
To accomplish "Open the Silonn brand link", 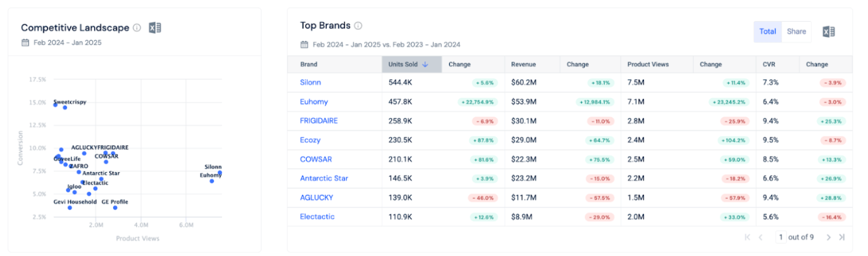I will (311, 83).
